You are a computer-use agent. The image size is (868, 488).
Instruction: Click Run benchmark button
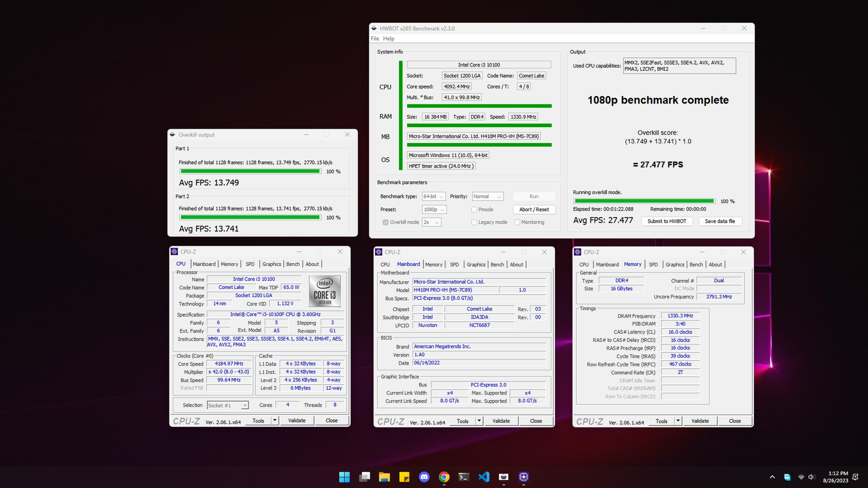534,197
